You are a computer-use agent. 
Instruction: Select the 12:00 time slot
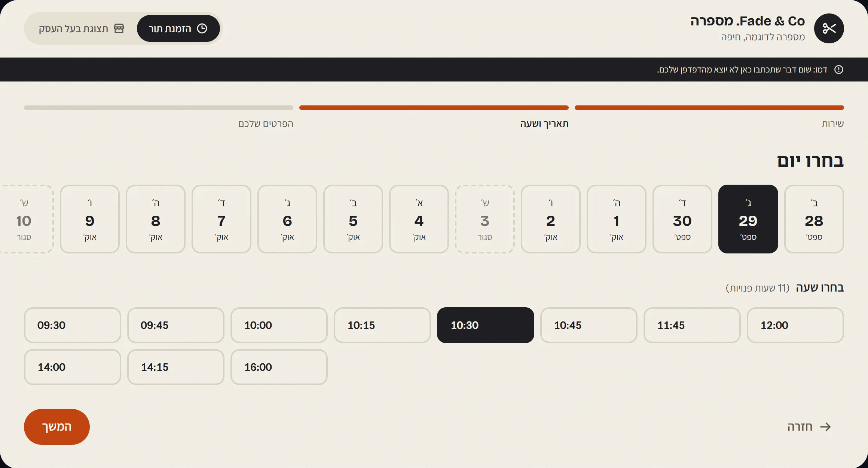coord(795,325)
